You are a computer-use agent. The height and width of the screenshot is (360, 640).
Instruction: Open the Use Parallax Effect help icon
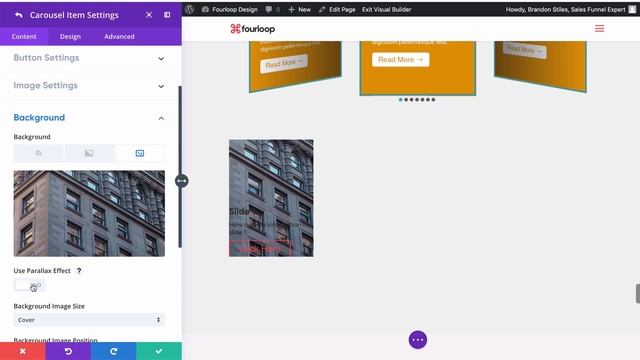click(x=79, y=271)
